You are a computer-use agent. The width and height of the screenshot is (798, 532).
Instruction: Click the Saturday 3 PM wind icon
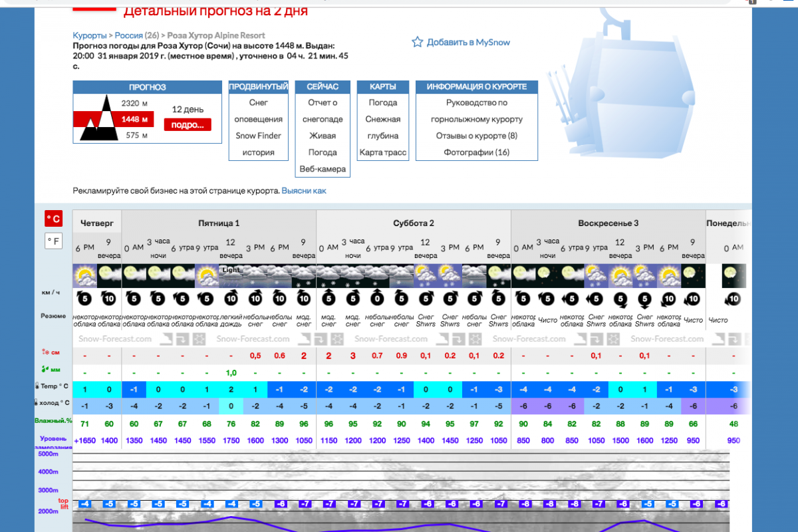tap(450, 299)
